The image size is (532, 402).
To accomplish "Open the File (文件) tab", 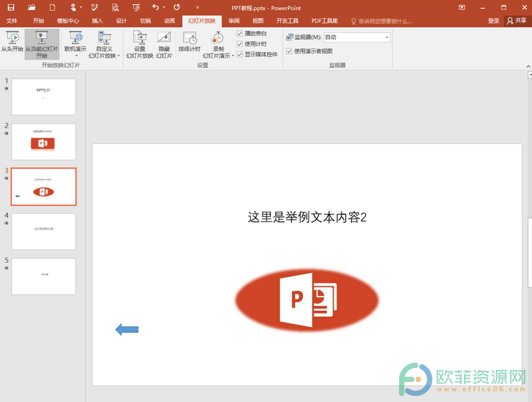I will 11,21.
